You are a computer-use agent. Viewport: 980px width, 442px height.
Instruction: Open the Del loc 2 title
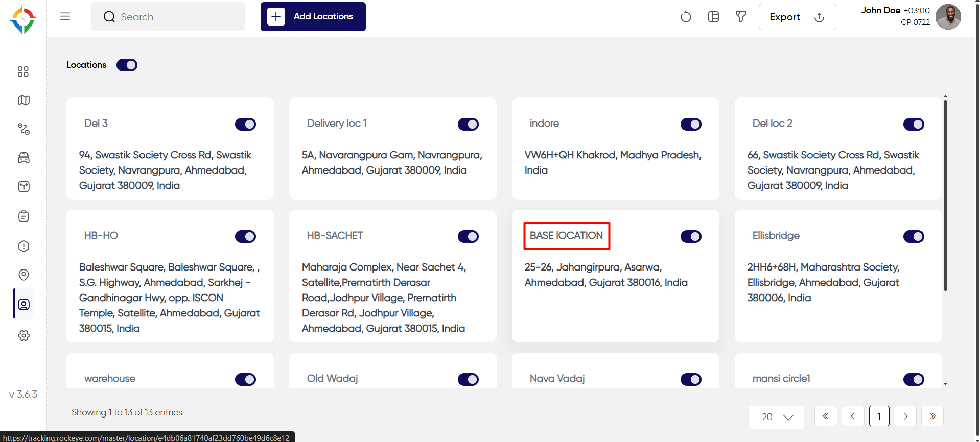click(773, 123)
